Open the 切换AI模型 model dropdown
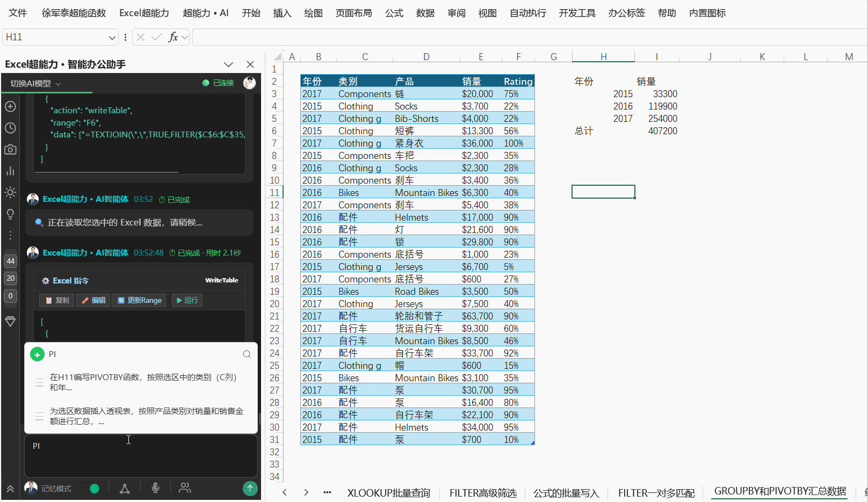This screenshot has height=502, width=868. pyautogui.click(x=35, y=83)
